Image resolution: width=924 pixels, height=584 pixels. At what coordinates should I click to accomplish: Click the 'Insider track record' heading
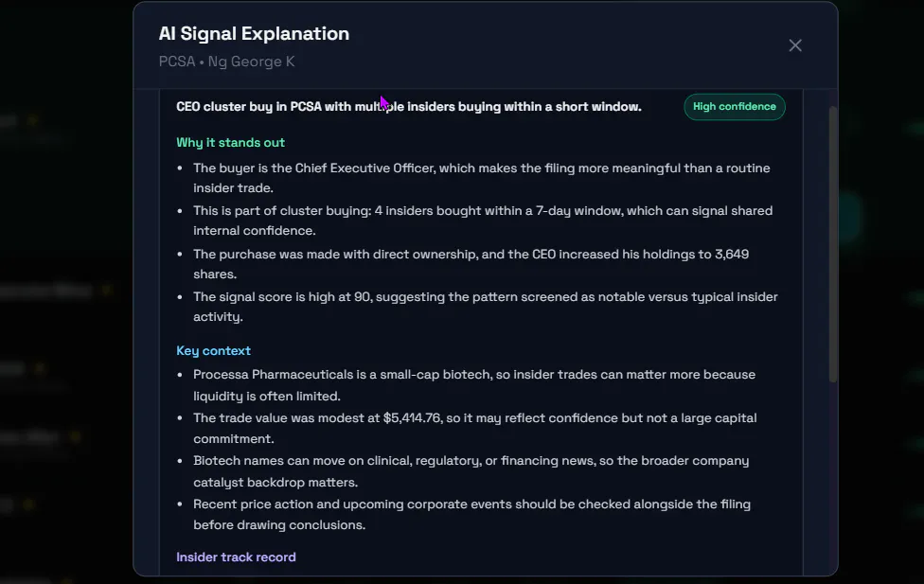(236, 557)
